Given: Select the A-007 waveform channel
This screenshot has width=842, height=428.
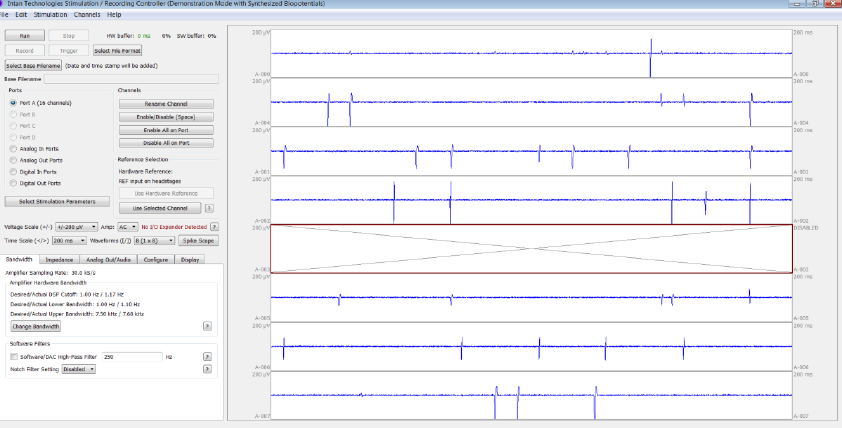Looking at the screenshot, I should 531,395.
